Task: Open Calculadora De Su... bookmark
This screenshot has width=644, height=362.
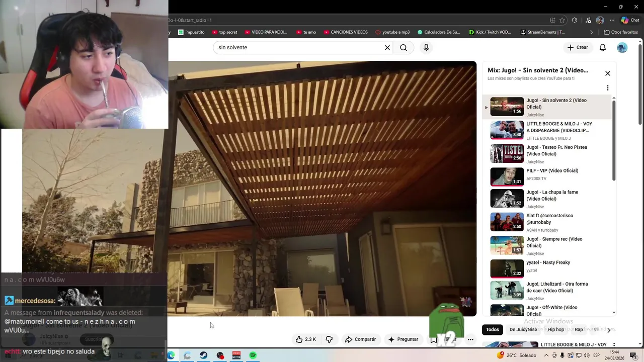Action: [439, 32]
